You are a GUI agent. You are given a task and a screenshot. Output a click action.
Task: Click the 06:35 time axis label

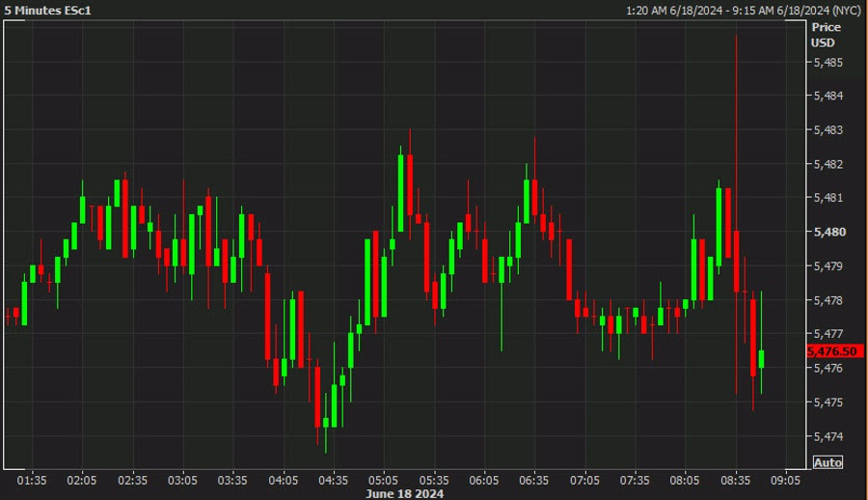pos(534,480)
